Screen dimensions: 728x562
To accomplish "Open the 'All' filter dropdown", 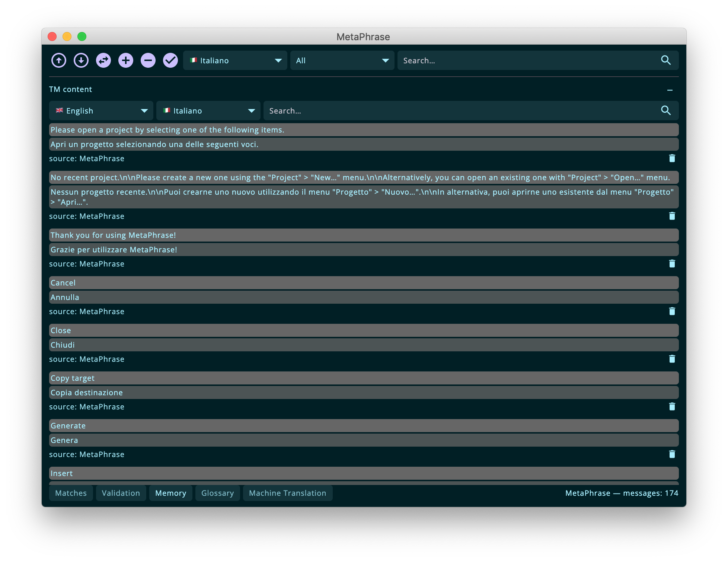I will coord(342,60).
